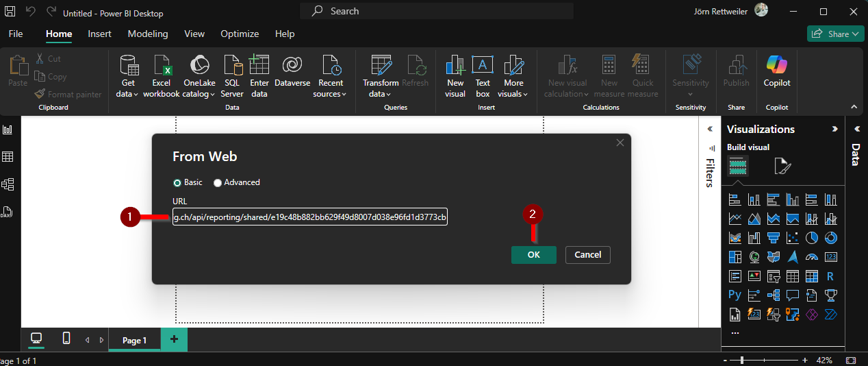Screen dimensions: 868x366
Task: Open Table view from left sidebar
Action: click(8, 157)
